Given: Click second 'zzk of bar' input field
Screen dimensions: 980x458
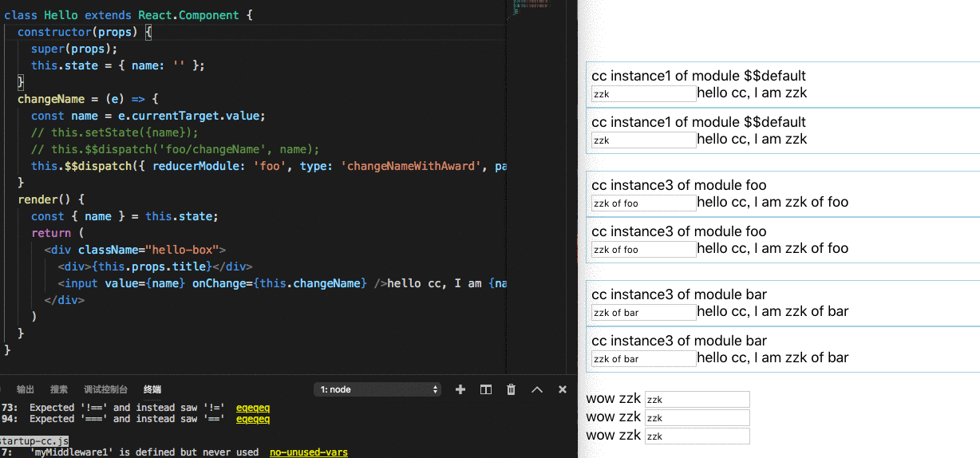Looking at the screenshot, I should (643, 358).
